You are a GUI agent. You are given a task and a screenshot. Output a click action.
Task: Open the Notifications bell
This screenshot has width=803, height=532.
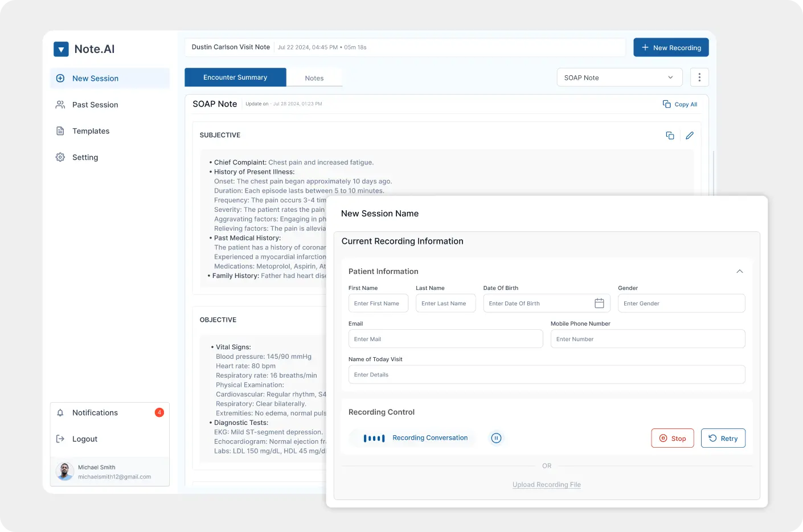point(60,412)
